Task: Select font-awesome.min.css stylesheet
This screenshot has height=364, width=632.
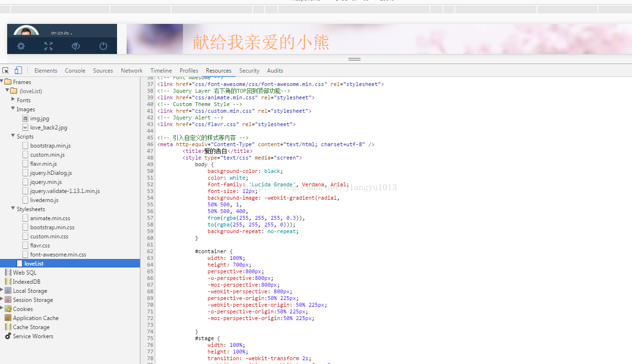Action: (x=58, y=254)
